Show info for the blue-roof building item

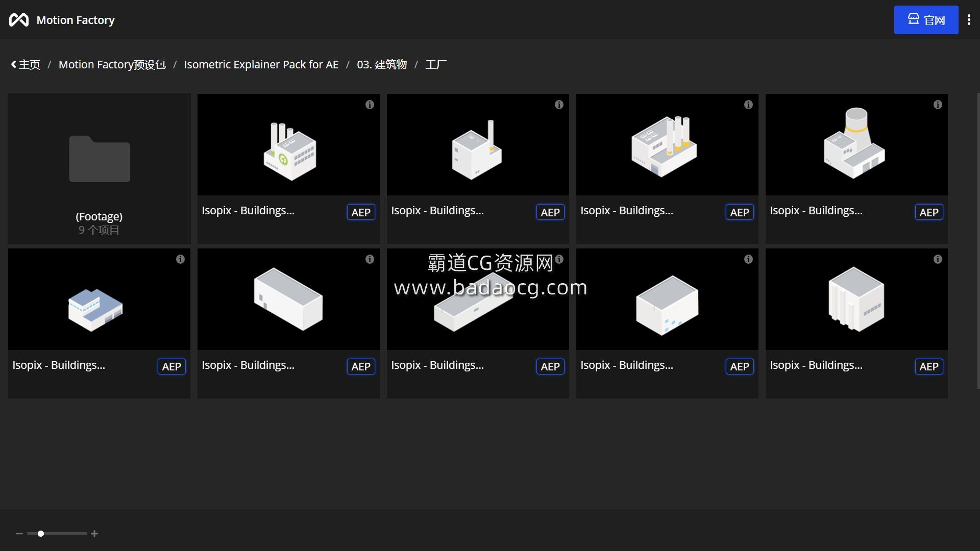pyautogui.click(x=180, y=259)
